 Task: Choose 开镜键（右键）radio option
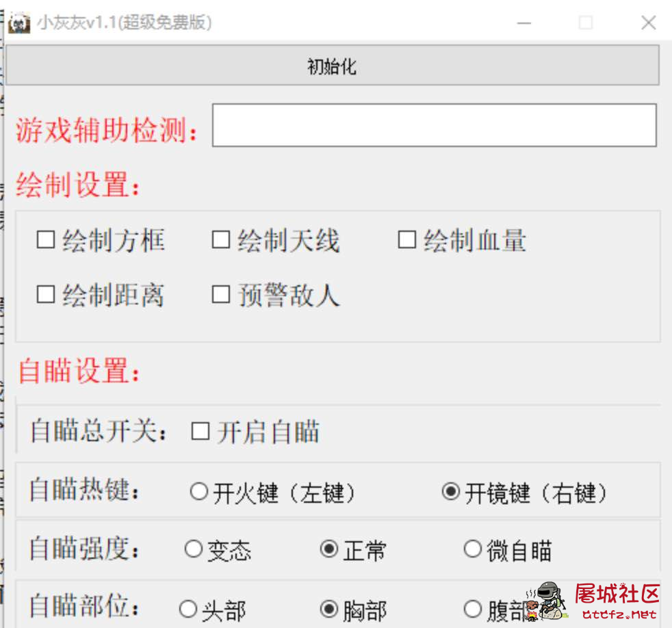pyautogui.click(x=451, y=492)
